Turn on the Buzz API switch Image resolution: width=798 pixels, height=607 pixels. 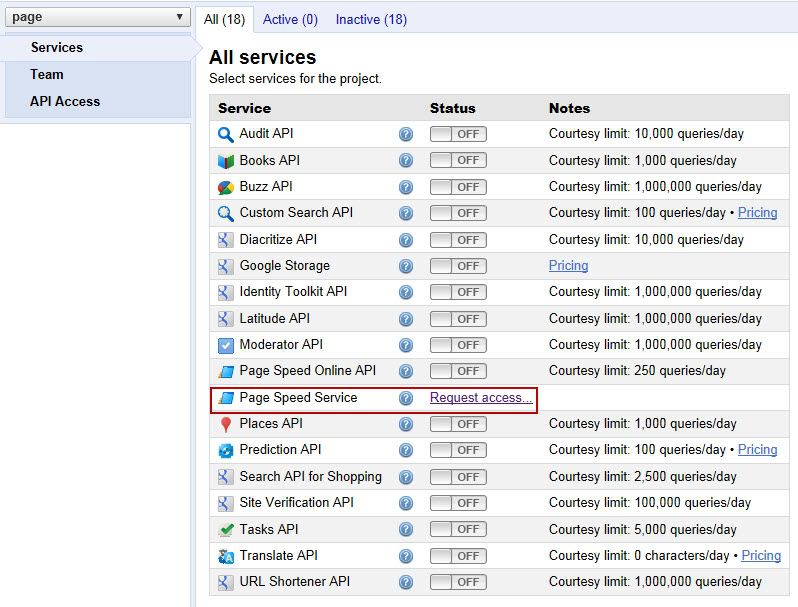(x=458, y=187)
